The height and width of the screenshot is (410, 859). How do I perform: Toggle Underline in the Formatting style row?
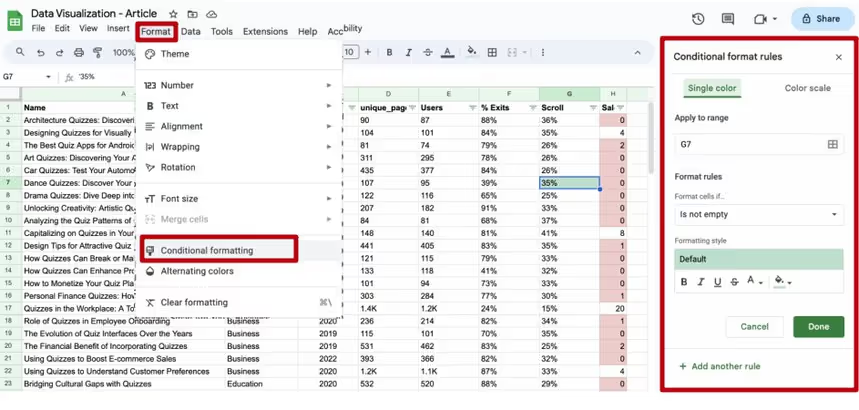tap(718, 282)
